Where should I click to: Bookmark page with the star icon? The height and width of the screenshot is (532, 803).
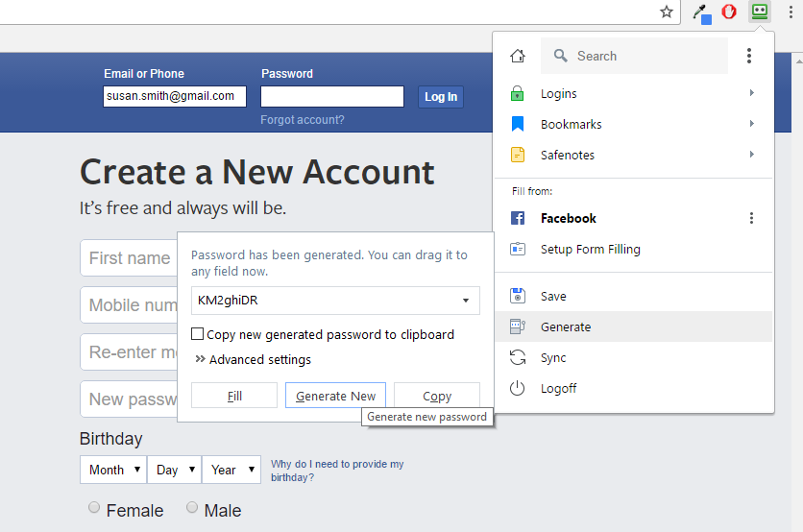click(x=667, y=12)
